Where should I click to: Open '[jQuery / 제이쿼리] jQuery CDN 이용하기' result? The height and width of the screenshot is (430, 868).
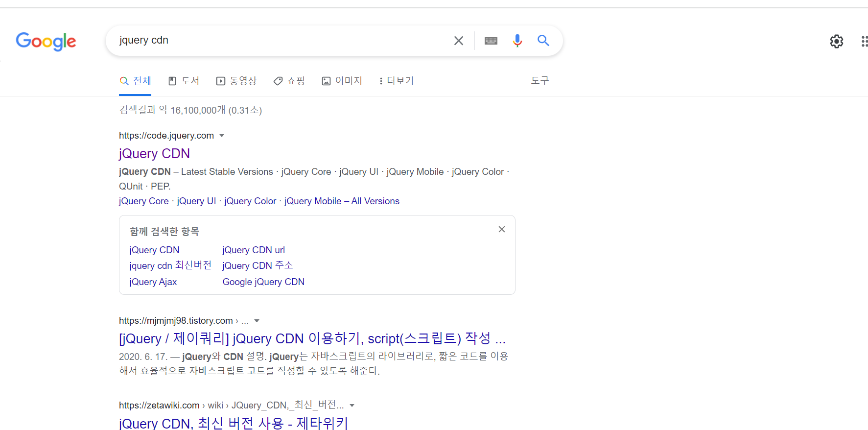click(x=312, y=338)
